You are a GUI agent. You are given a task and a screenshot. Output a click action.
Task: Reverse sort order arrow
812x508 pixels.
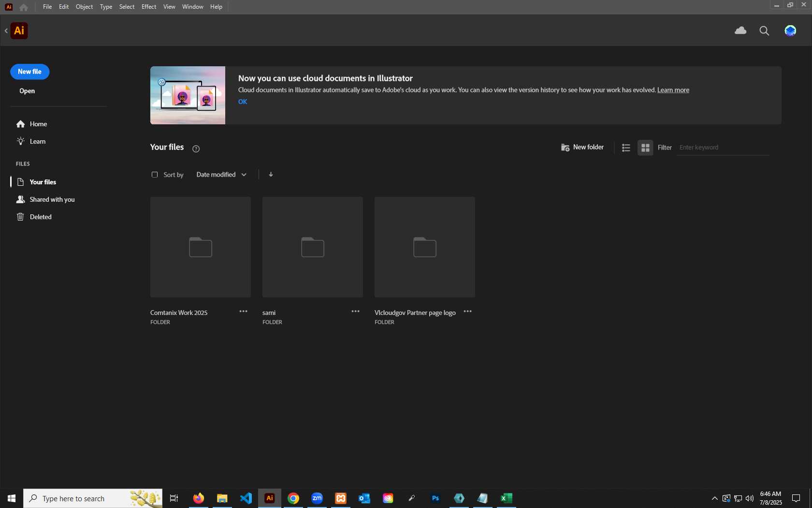[271, 174]
